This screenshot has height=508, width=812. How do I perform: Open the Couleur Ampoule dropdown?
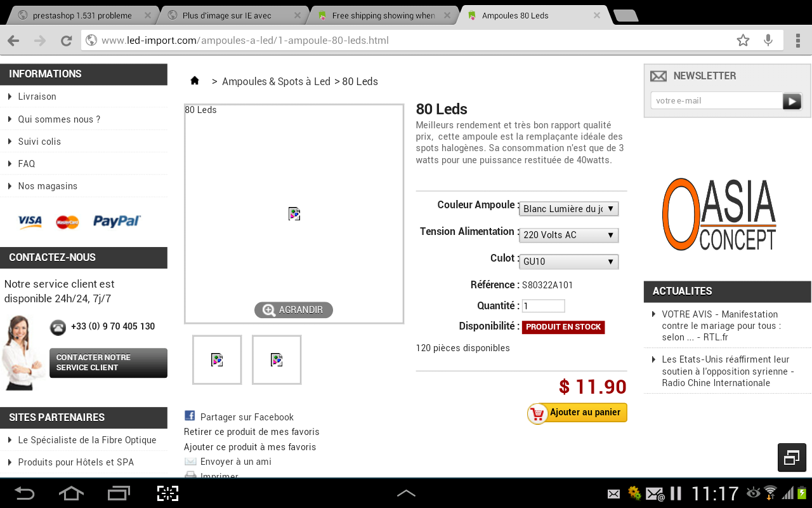pyautogui.click(x=568, y=209)
